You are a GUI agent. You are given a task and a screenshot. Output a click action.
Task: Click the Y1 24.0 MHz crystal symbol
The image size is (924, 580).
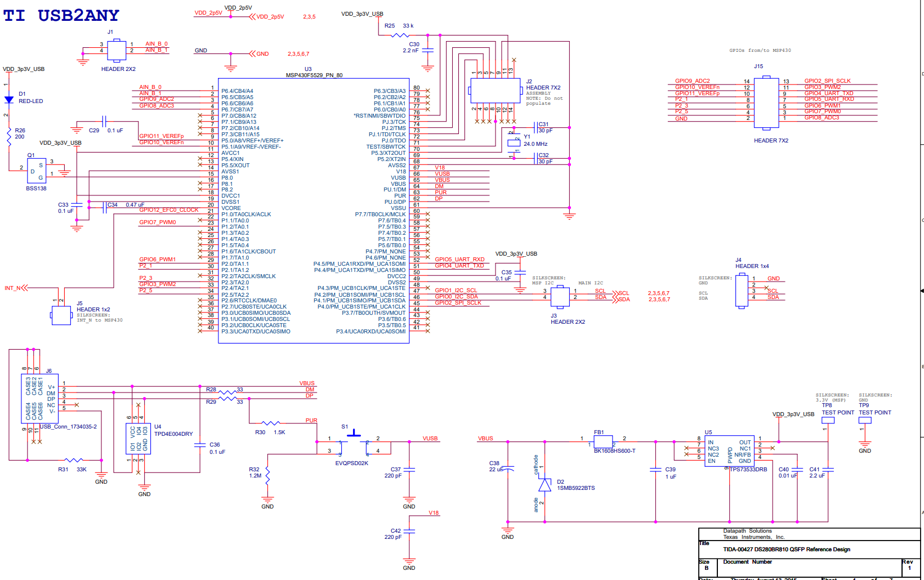(514, 143)
